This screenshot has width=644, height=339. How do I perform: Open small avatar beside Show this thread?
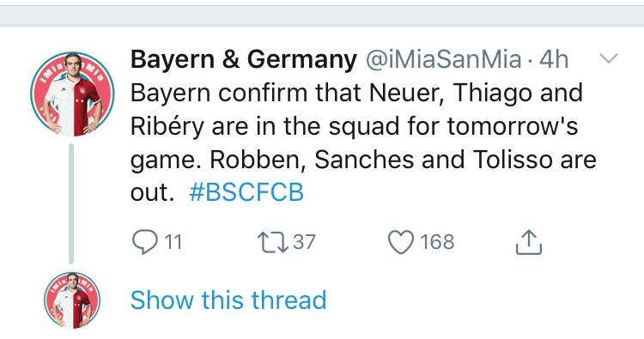click(72, 300)
